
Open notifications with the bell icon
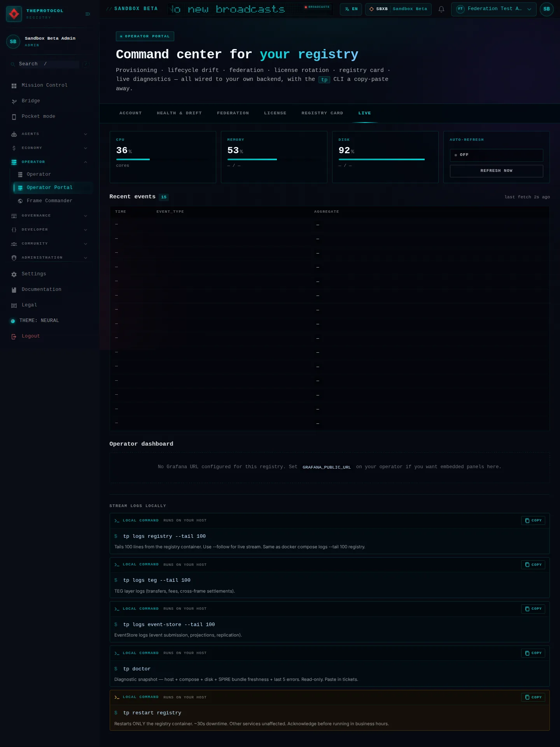[x=441, y=9]
